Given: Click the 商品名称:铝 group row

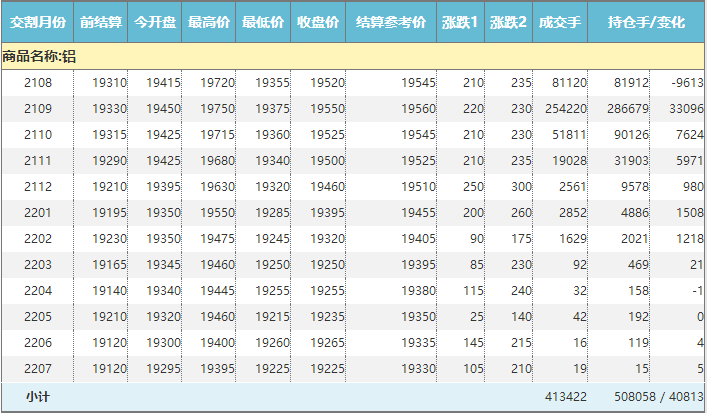Looking at the screenshot, I should 40,57.
